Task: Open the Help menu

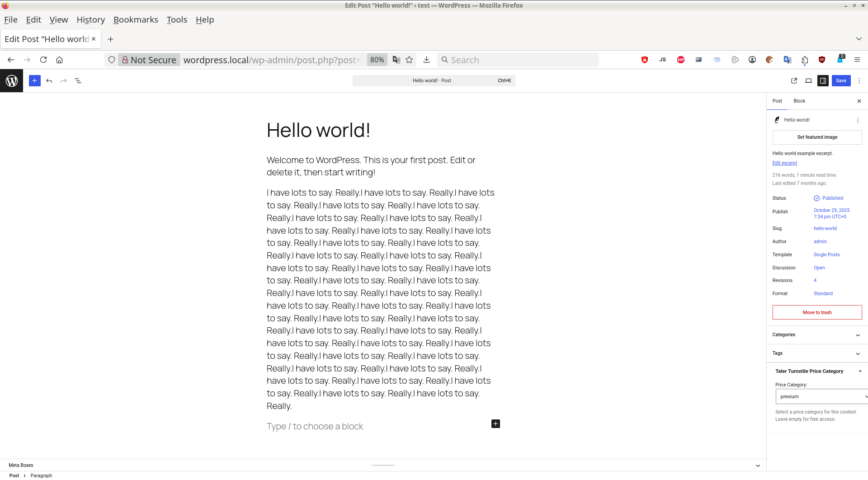Action: [x=205, y=20]
